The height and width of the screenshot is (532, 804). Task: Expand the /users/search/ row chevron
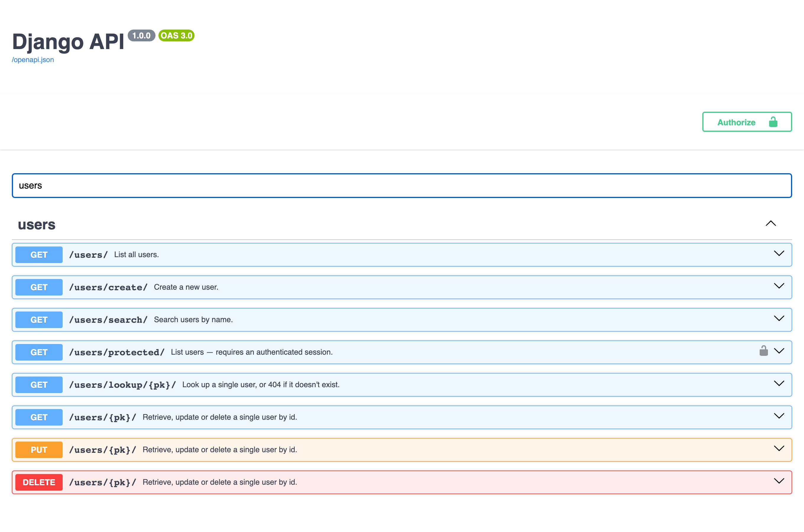click(x=779, y=319)
